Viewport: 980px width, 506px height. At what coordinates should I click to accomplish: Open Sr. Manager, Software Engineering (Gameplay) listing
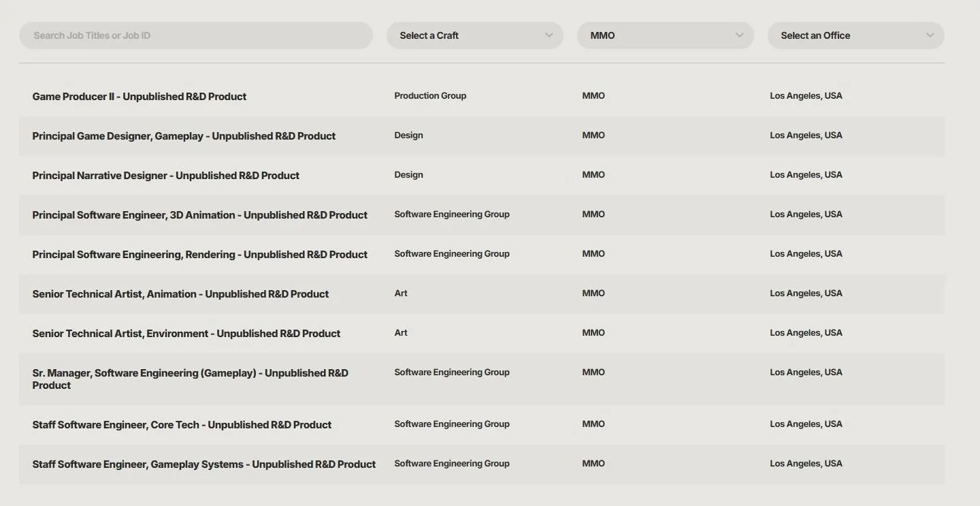pyautogui.click(x=190, y=379)
